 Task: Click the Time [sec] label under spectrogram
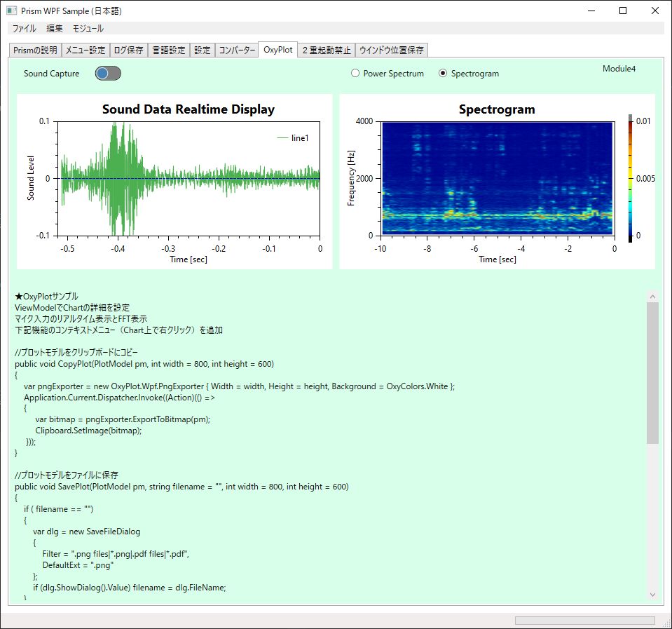pos(497,259)
